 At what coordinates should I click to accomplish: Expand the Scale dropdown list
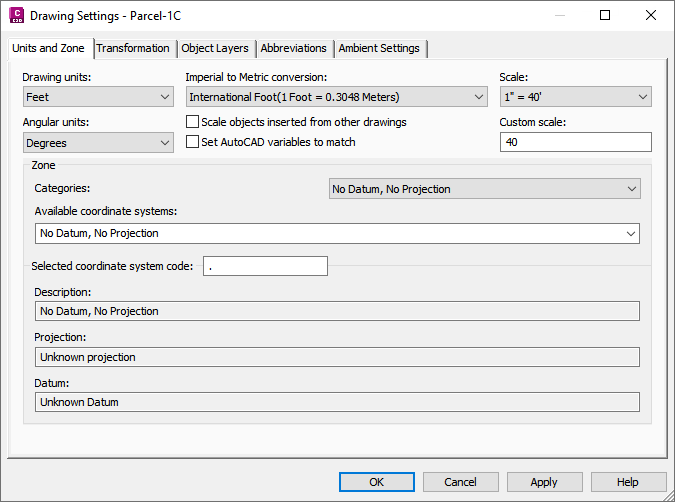coord(575,97)
